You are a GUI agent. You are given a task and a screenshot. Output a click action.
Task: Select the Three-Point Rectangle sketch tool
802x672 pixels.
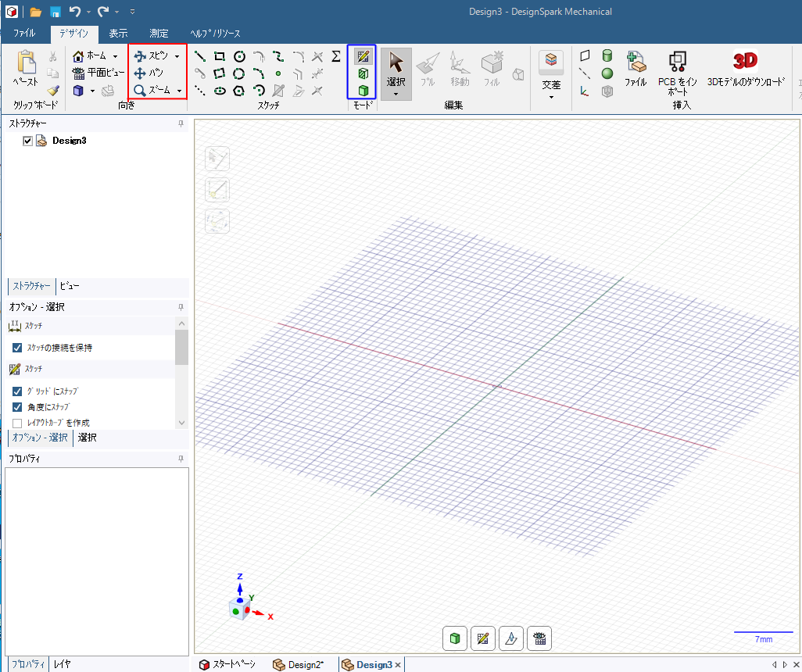coord(220,73)
